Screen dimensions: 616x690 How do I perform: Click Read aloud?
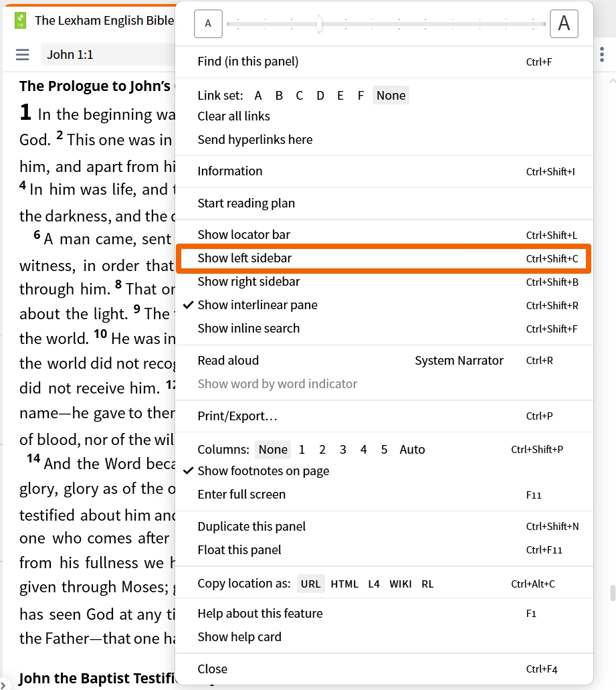228,361
